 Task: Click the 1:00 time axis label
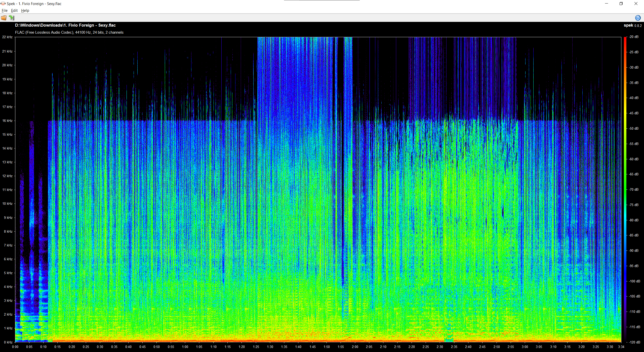[x=185, y=347]
